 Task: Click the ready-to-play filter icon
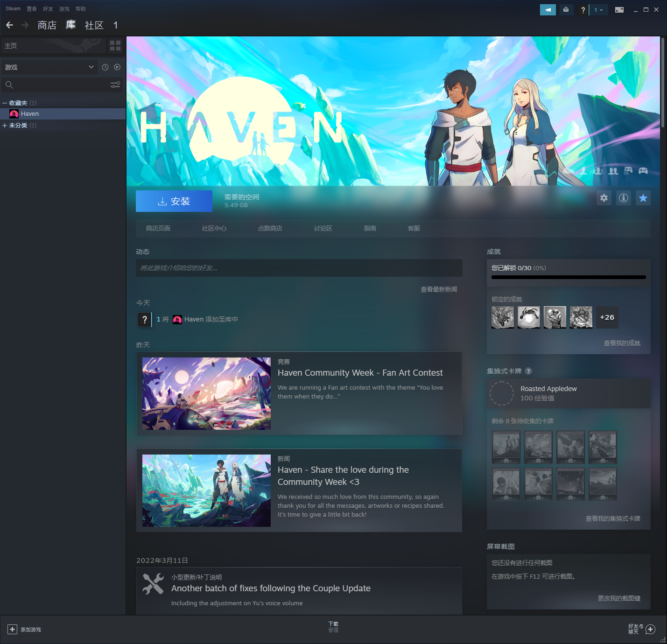[x=117, y=67]
